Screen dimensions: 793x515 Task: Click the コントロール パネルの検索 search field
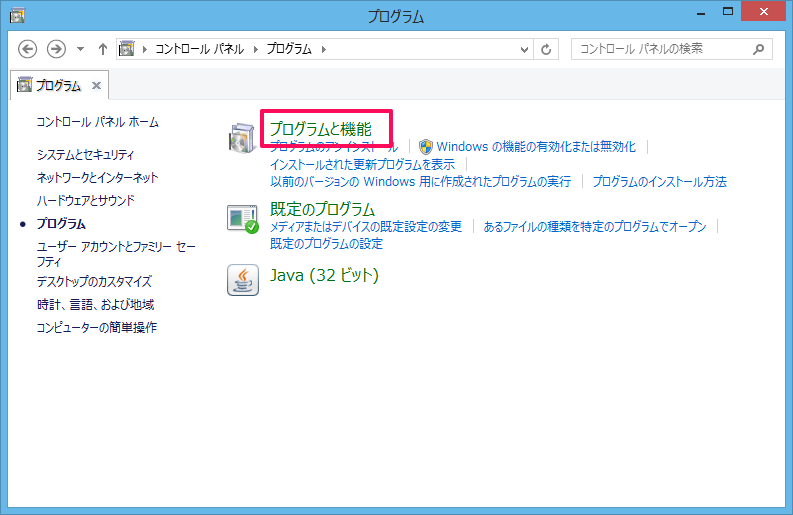(x=672, y=49)
